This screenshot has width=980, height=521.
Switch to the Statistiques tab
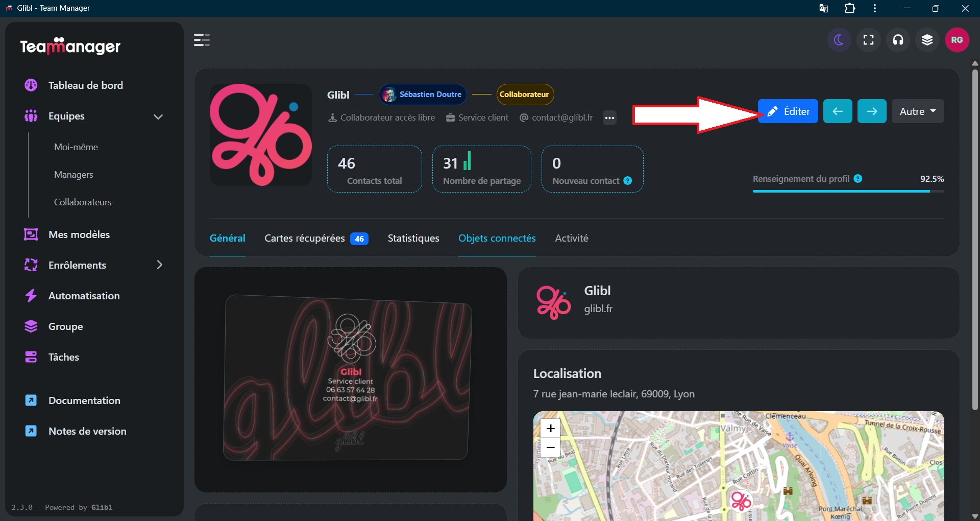pos(413,239)
